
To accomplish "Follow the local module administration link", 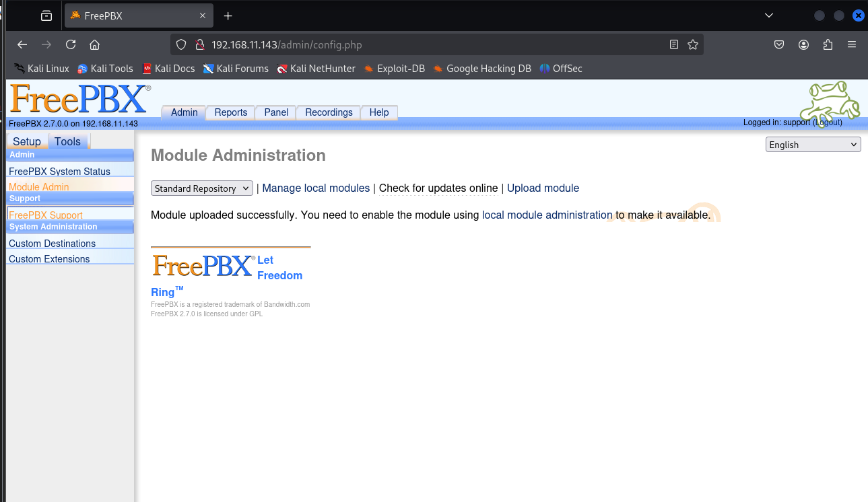I will 547,215.
